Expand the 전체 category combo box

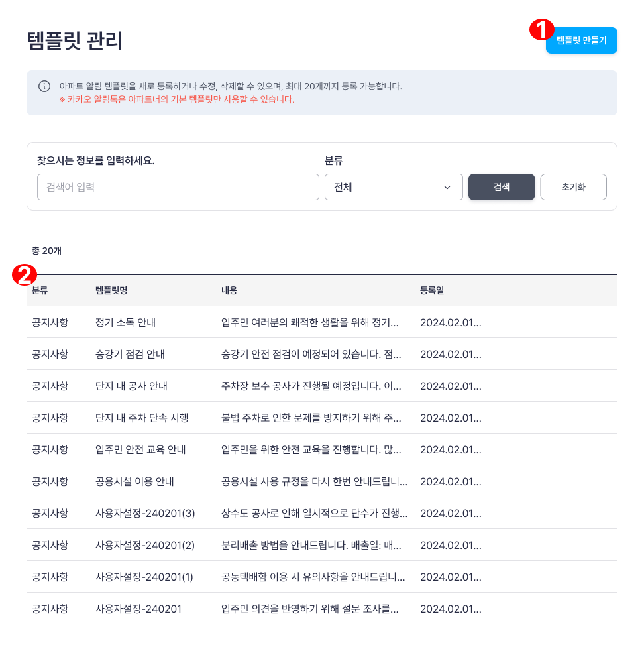394,187
